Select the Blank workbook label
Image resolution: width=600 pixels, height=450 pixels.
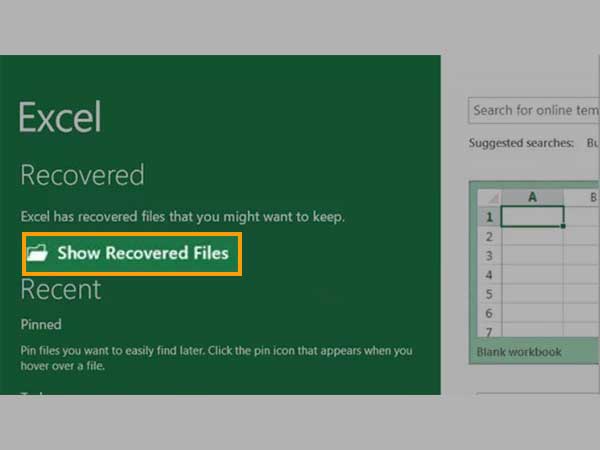click(x=519, y=352)
